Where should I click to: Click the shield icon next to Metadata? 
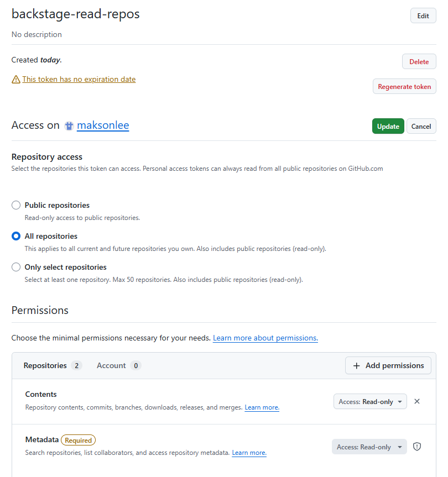coord(418,447)
